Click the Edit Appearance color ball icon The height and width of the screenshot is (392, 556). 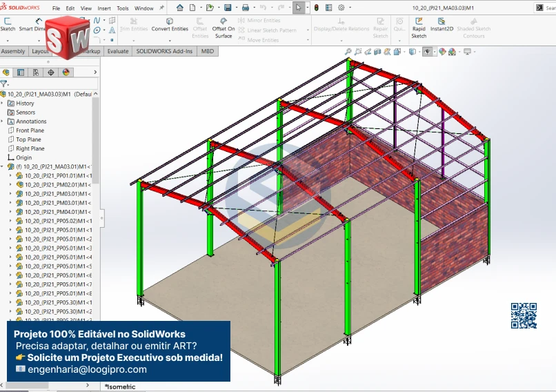pos(442,52)
